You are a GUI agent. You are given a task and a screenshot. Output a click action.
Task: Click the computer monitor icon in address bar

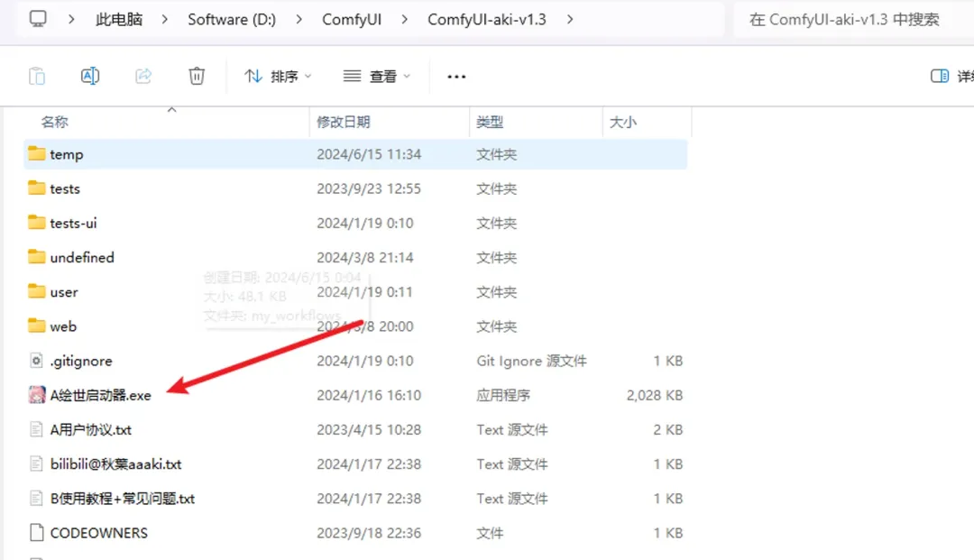click(37, 19)
